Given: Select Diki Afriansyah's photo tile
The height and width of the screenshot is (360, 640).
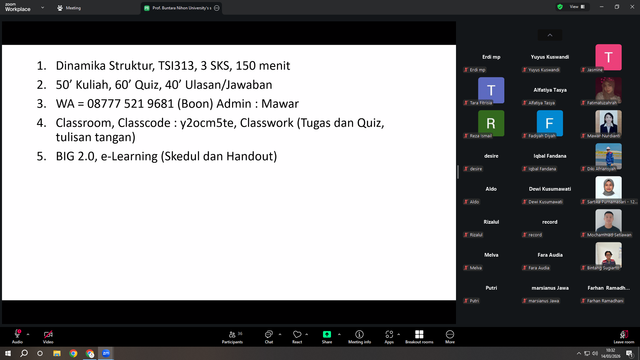Looking at the screenshot, I should coord(608,156).
